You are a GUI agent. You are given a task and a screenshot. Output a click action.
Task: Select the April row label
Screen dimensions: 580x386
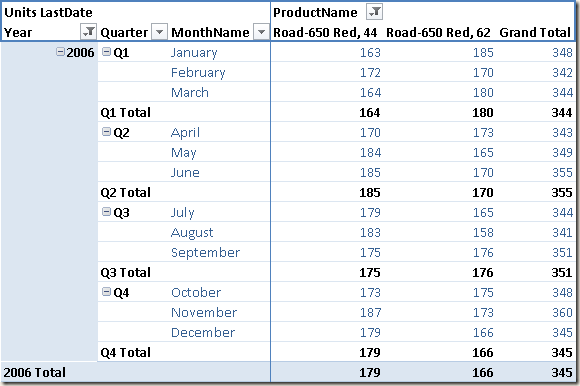point(185,133)
